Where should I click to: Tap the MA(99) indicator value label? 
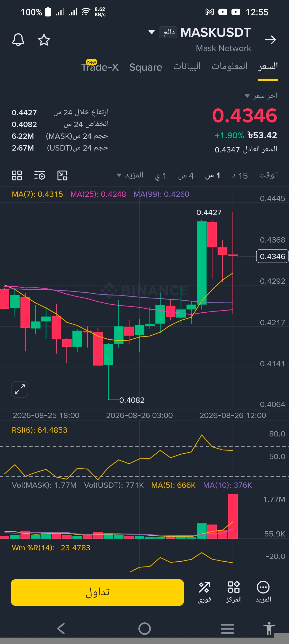(x=161, y=194)
